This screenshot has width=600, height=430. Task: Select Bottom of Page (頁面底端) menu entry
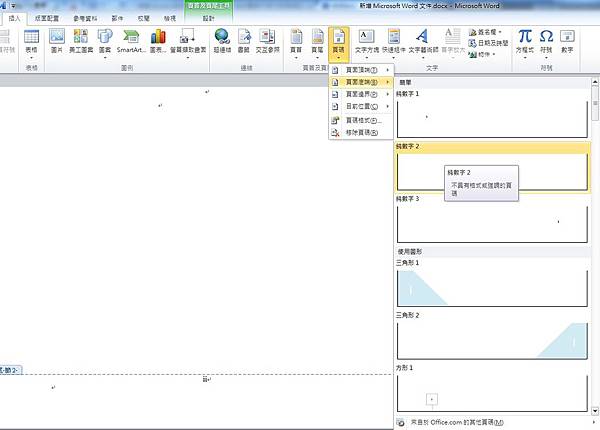coord(361,82)
